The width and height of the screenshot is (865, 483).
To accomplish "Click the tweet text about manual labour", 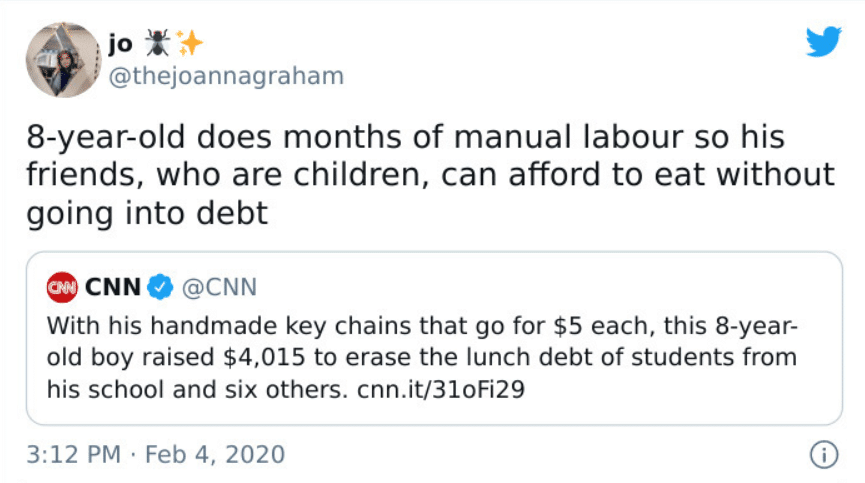I will click(x=430, y=175).
